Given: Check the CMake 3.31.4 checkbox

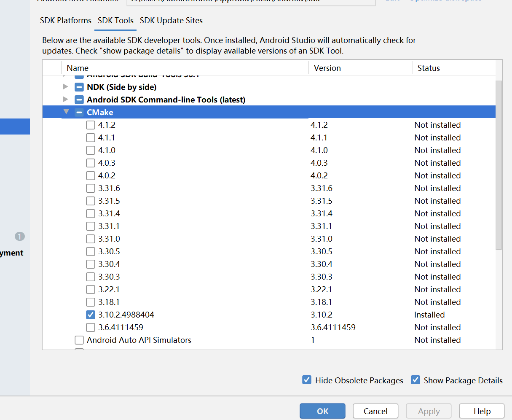Looking at the screenshot, I should pos(91,214).
